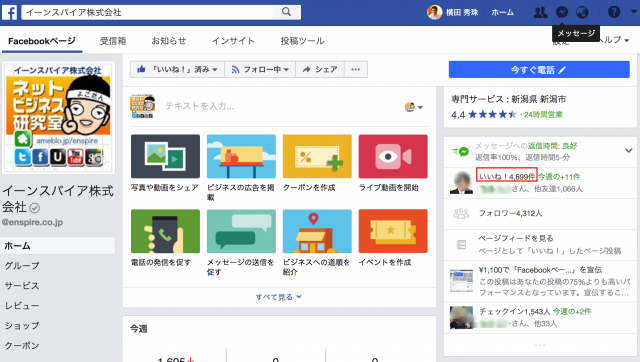Image resolution: width=640 pixels, height=362 pixels.
Task: Click the 写真や動画をシェア tile icon
Action: pos(165,156)
